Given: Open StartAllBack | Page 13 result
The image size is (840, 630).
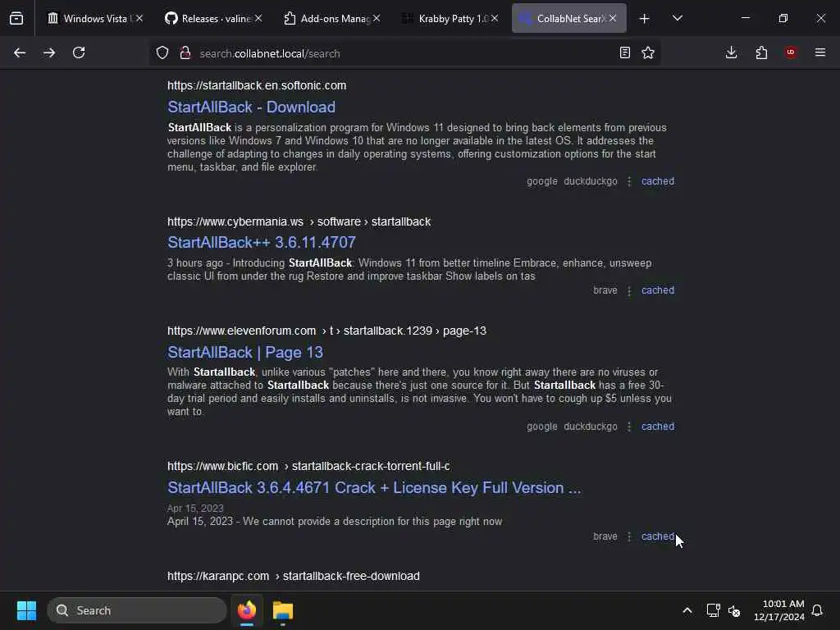Looking at the screenshot, I should 245,353.
